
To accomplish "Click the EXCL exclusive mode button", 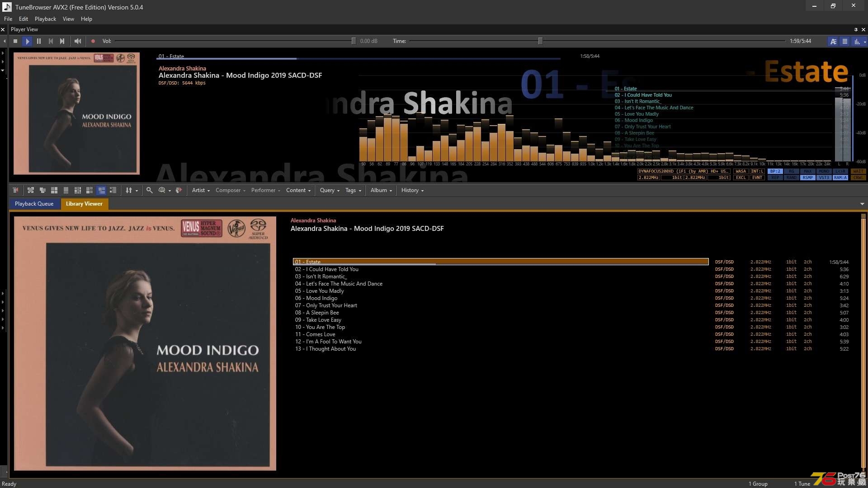I will pyautogui.click(x=741, y=178).
